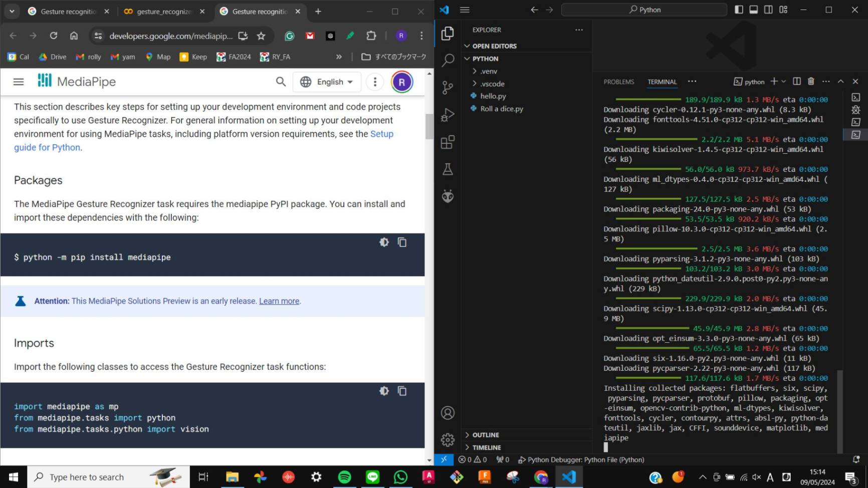Reload the Chrome page
868x488 pixels.
click(54, 36)
